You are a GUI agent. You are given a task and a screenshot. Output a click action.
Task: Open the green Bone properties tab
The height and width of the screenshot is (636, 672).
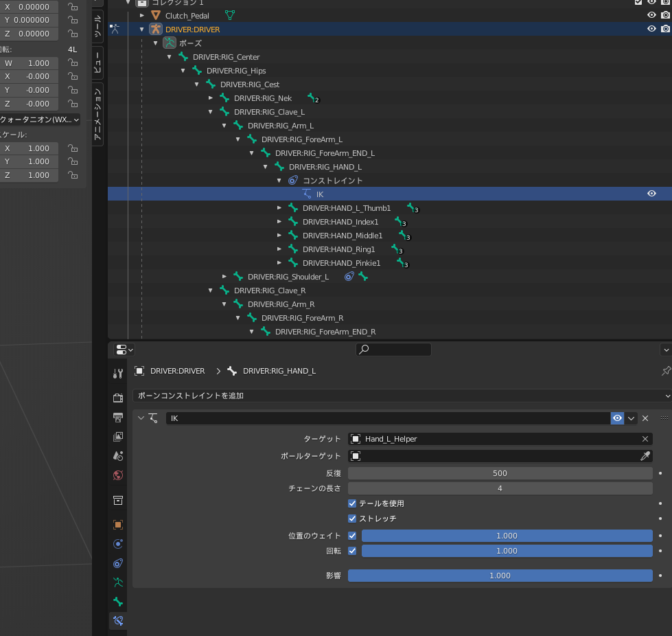click(x=118, y=602)
